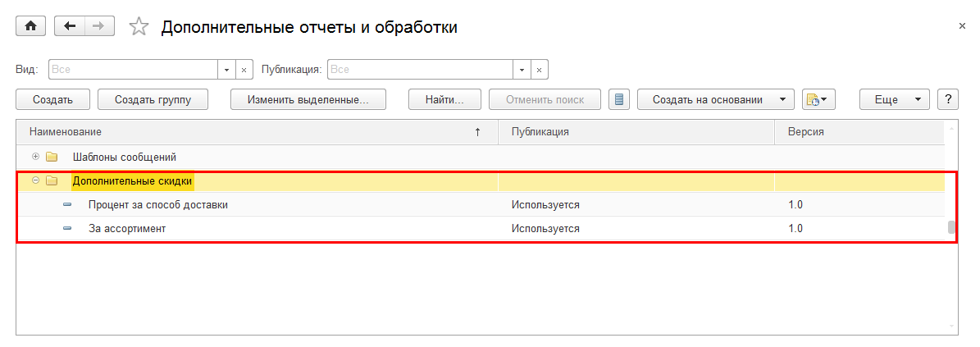
Task: Click the Home icon button
Action: tap(31, 26)
